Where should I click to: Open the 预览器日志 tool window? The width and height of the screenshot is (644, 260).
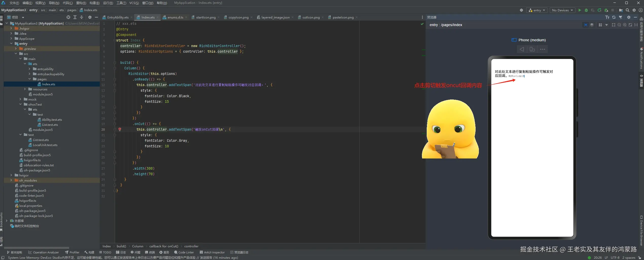pyautogui.click(x=239, y=252)
